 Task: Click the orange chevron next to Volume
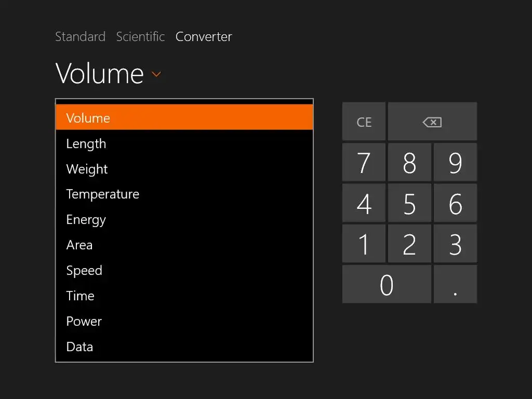[156, 74]
